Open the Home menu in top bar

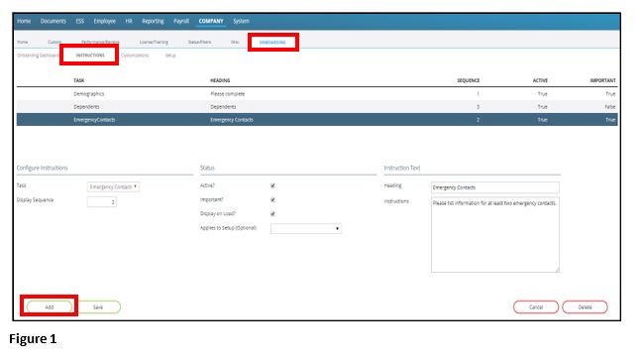24,21
